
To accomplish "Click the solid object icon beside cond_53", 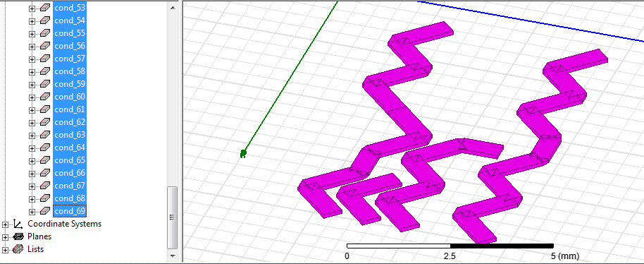I will (45, 8).
